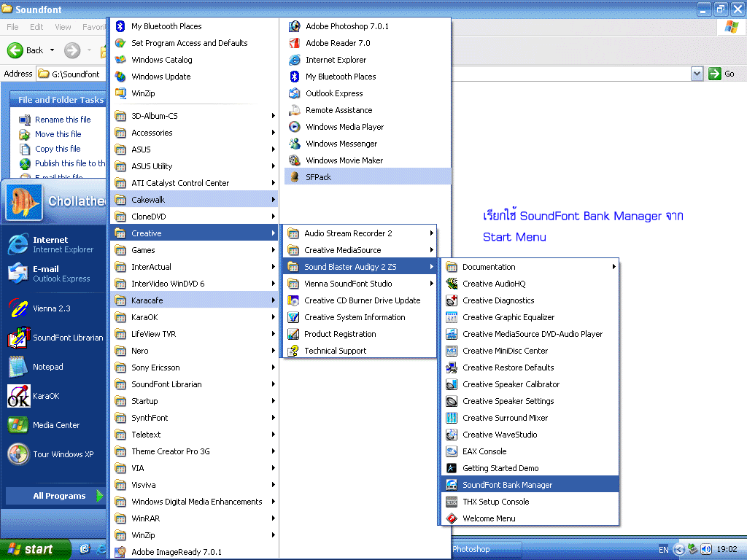Click the Start button
Screen dimensions: 747x560
click(x=34, y=549)
